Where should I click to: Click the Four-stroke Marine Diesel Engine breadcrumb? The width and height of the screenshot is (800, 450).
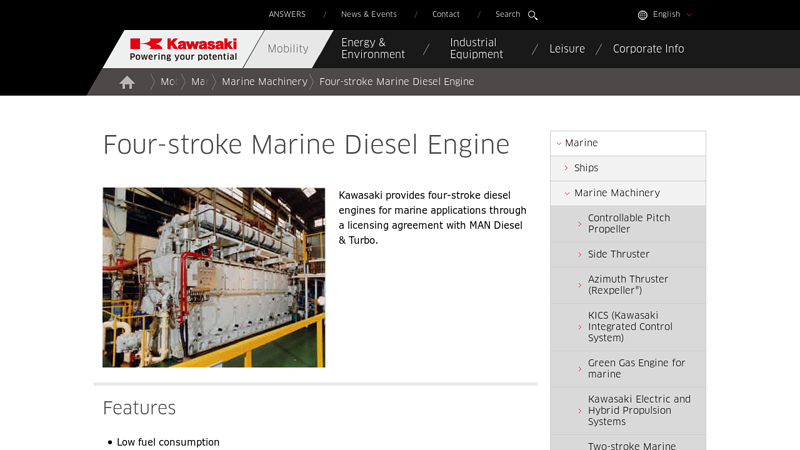pyautogui.click(x=396, y=82)
